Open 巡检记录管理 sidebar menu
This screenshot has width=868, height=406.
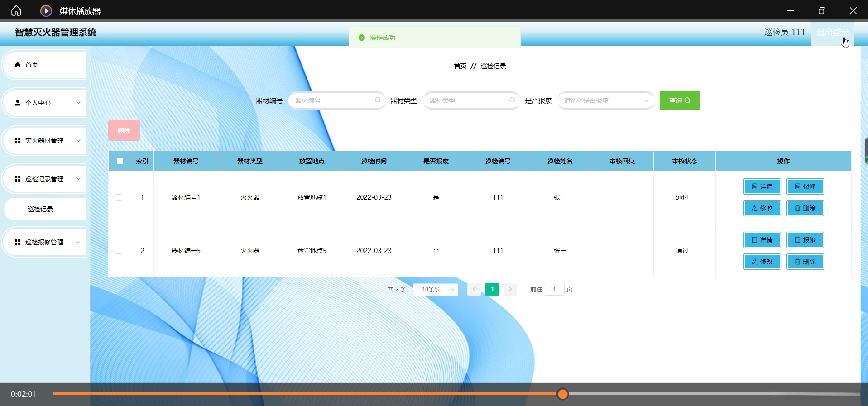click(44, 179)
